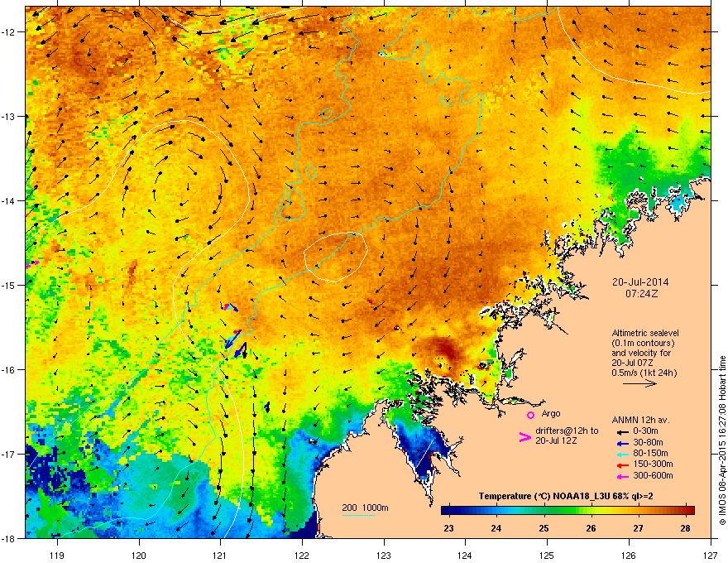Click the latitude axis label -14
Screen dimensions: 728x563
[8, 200]
